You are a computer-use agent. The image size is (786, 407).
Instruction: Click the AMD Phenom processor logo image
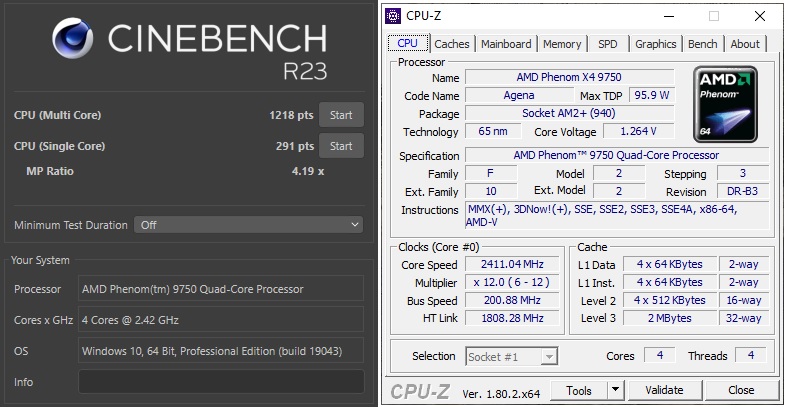coord(725,104)
